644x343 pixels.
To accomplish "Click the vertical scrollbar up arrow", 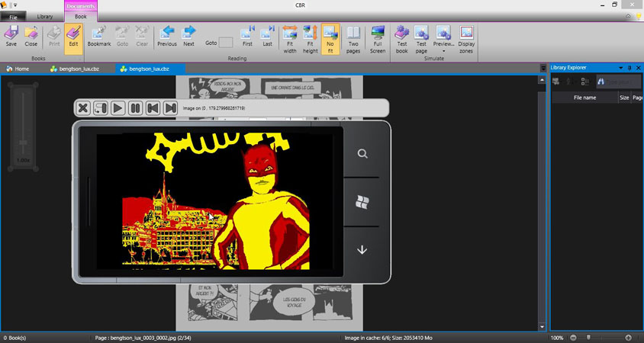I will click(542, 81).
